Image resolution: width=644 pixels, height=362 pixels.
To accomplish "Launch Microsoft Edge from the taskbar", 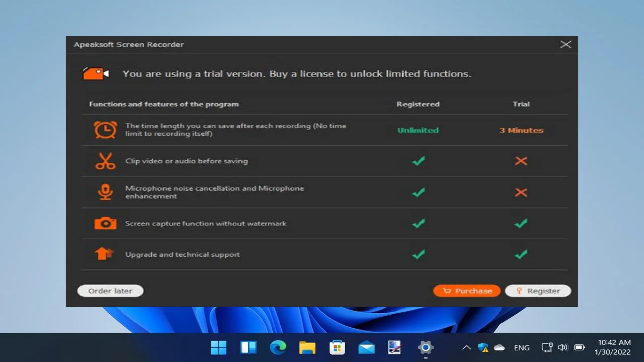I will [x=278, y=347].
